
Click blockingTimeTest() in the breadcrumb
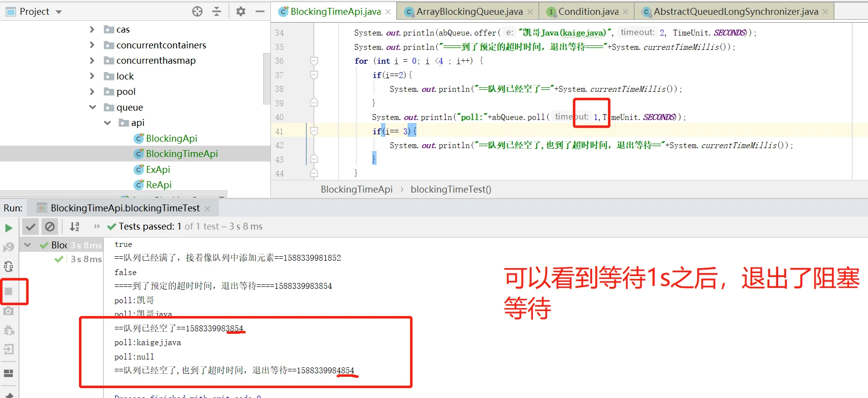[451, 189]
